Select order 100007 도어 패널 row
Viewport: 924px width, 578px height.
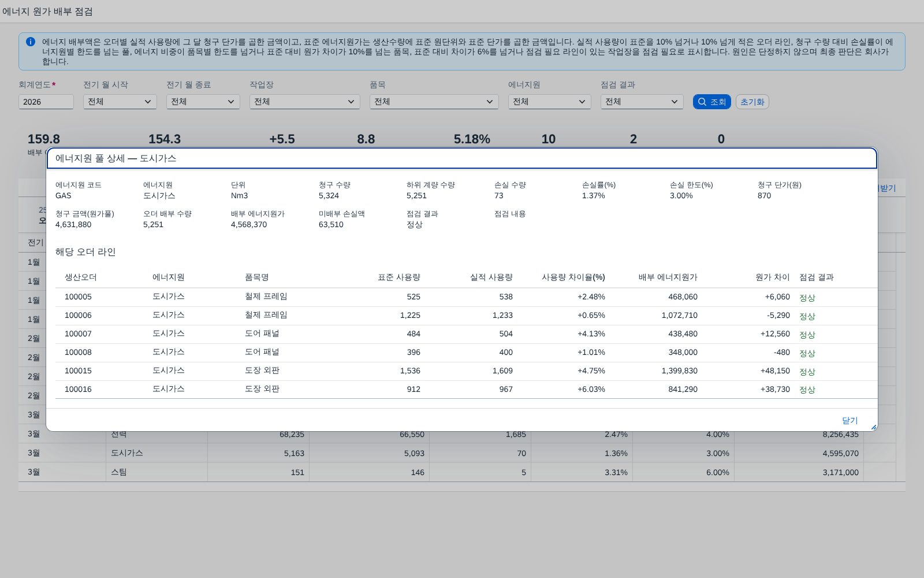pos(467,334)
